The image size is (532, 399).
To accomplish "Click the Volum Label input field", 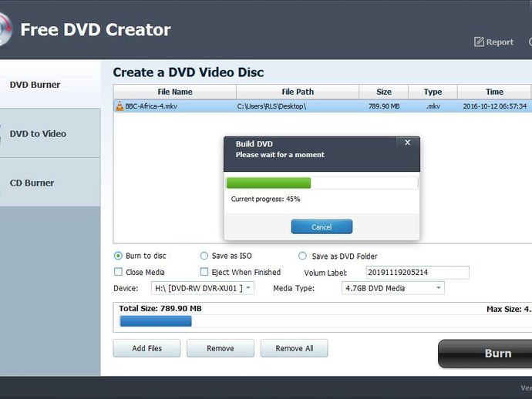I will tap(418, 272).
